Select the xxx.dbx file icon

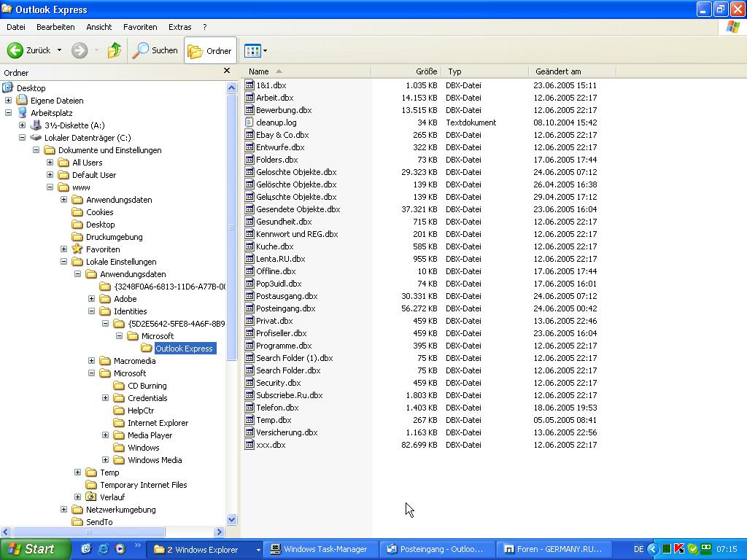point(249,444)
